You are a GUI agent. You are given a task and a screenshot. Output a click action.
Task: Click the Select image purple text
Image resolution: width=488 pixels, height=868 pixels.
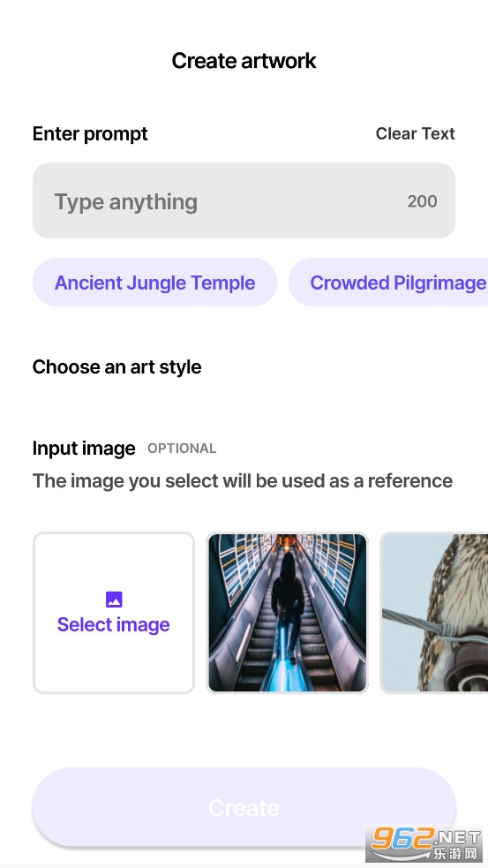pos(114,624)
